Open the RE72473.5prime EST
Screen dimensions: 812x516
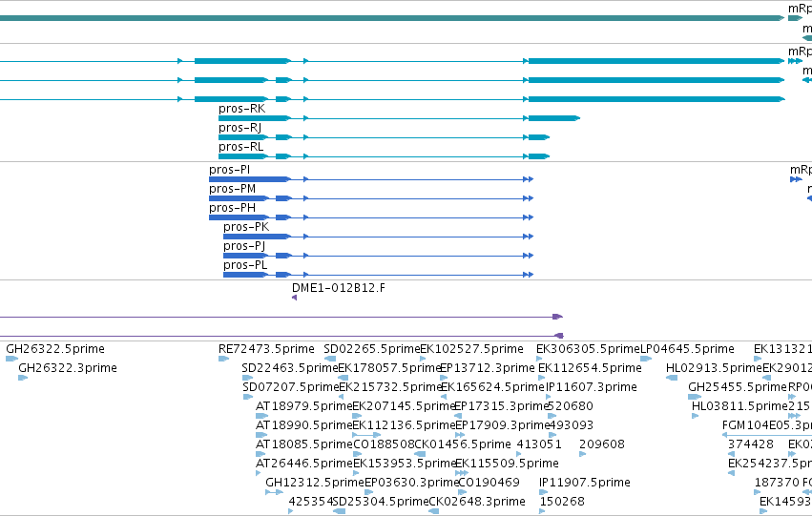(x=266, y=349)
